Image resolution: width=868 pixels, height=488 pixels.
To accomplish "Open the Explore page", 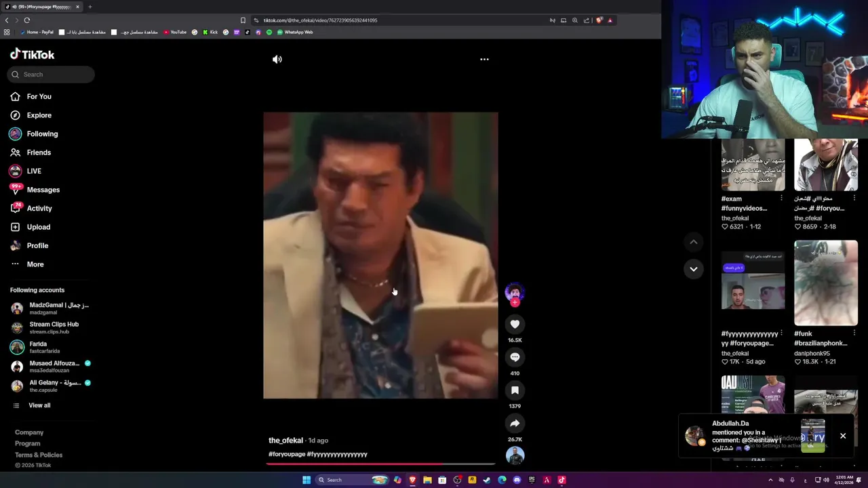I will [x=31, y=115].
